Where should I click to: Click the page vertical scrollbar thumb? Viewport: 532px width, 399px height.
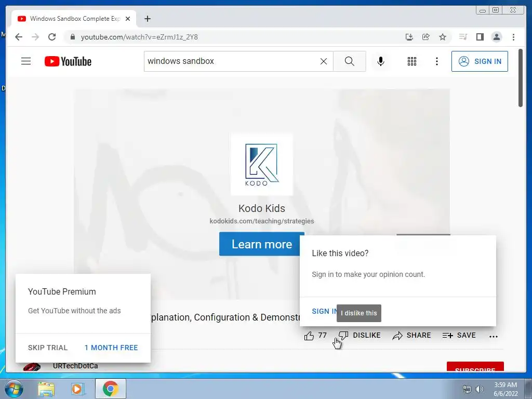pos(521,78)
